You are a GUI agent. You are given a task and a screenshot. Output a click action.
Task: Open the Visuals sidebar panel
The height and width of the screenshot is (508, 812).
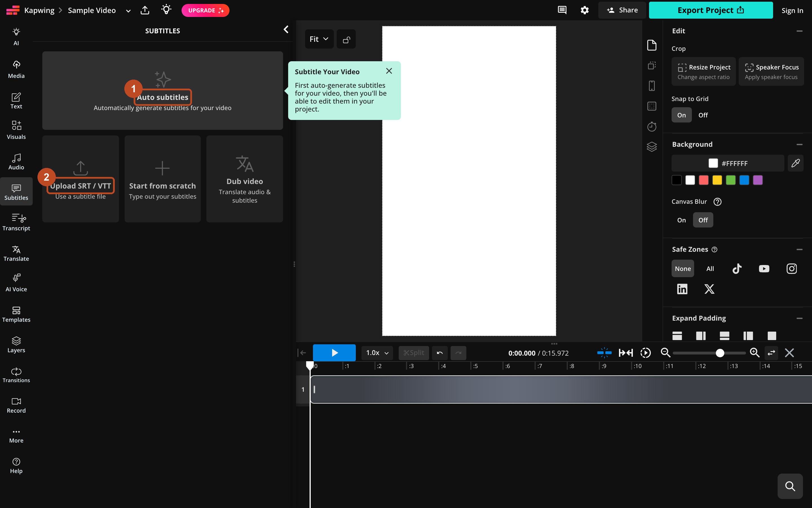tap(16, 130)
